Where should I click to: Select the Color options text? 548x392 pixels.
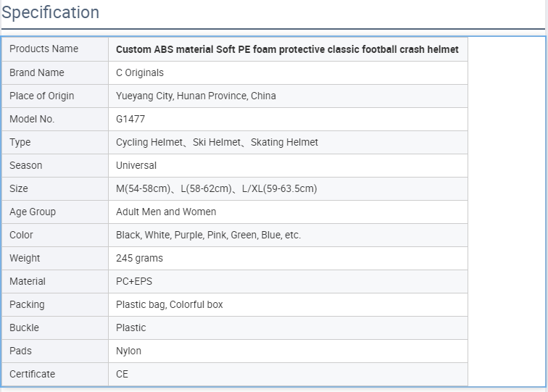click(208, 235)
